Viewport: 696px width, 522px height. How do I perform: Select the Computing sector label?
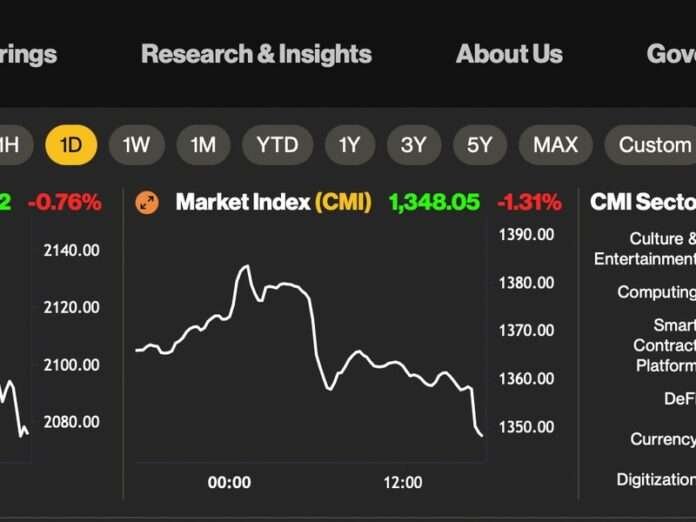click(656, 292)
